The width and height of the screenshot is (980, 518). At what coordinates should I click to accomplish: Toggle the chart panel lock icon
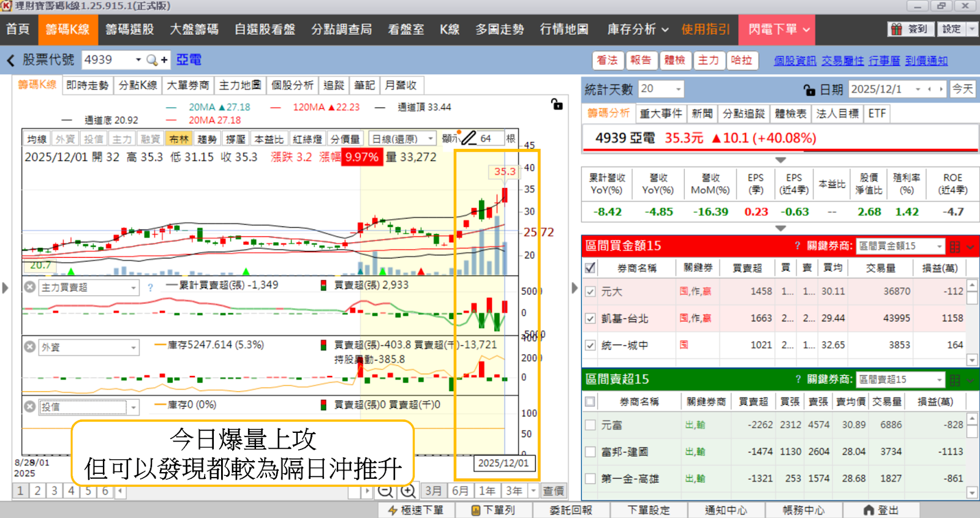pos(557,104)
